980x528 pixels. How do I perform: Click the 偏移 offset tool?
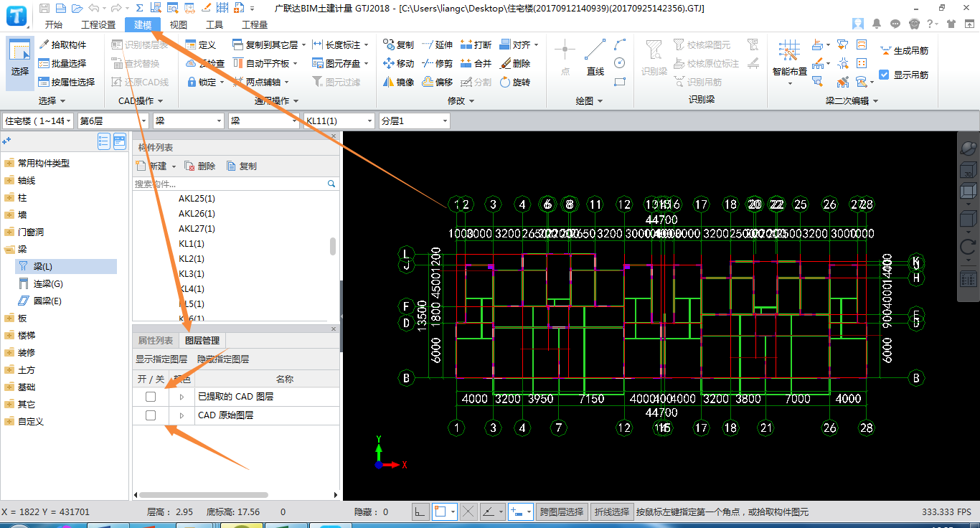pyautogui.click(x=437, y=82)
